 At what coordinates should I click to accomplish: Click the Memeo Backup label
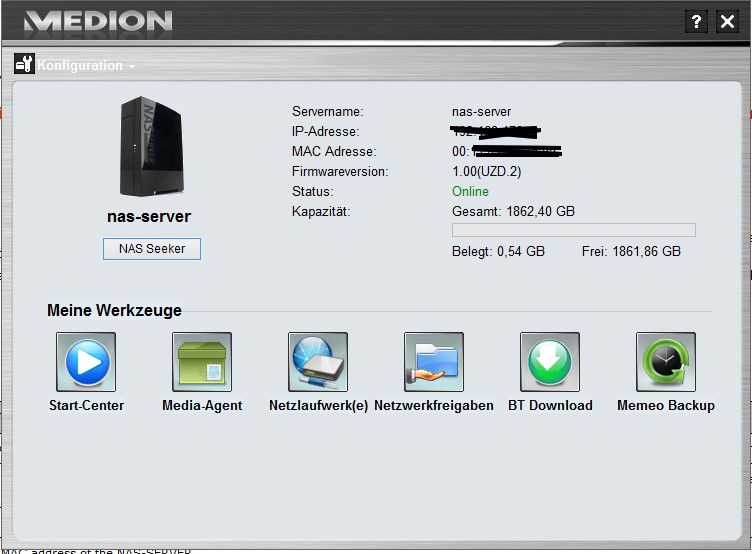tap(666, 406)
